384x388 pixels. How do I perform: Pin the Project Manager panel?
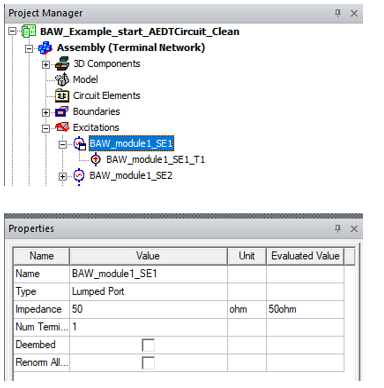pyautogui.click(x=338, y=13)
